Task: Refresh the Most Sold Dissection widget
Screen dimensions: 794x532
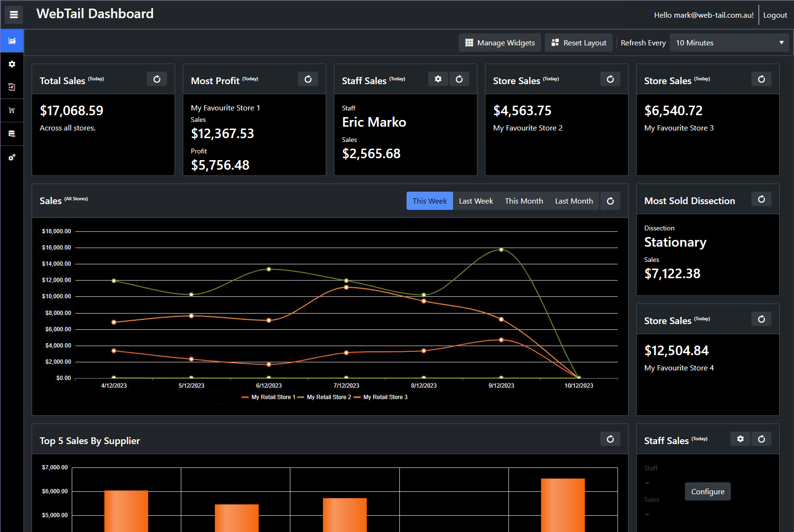Action: click(x=761, y=199)
